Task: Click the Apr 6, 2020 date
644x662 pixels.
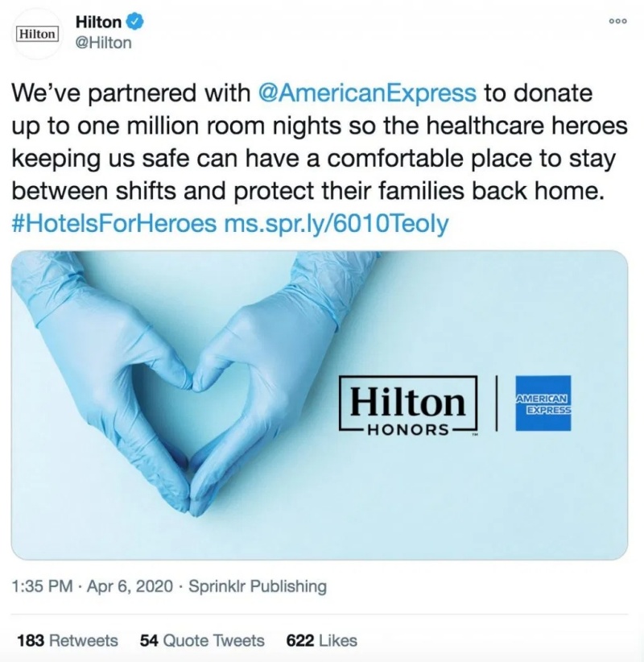Action: point(130,586)
